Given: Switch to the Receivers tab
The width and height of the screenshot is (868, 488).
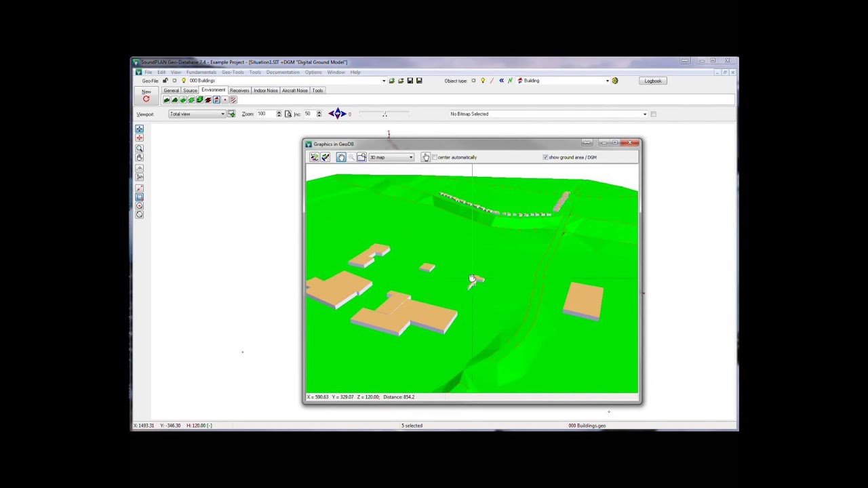Looking at the screenshot, I should pyautogui.click(x=239, y=90).
